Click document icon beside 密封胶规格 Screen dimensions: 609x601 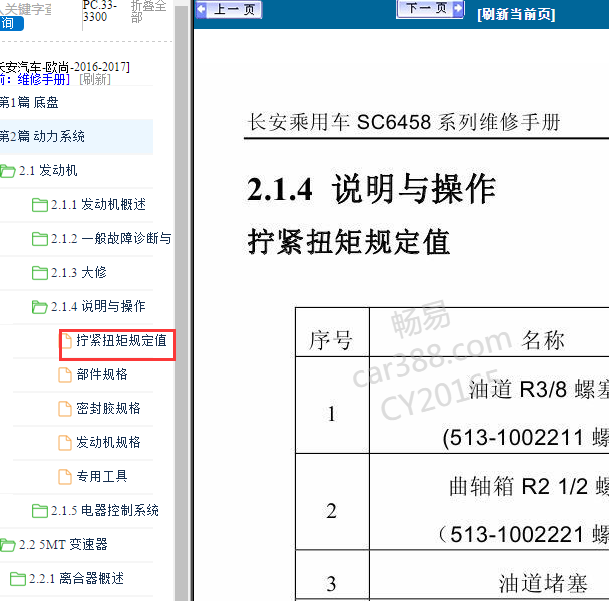[65, 409]
